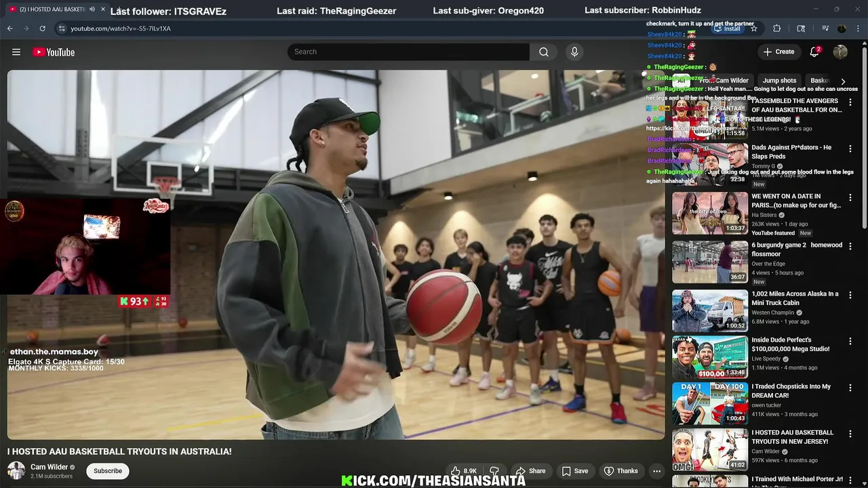Click the Install app button in address bar

727,28
